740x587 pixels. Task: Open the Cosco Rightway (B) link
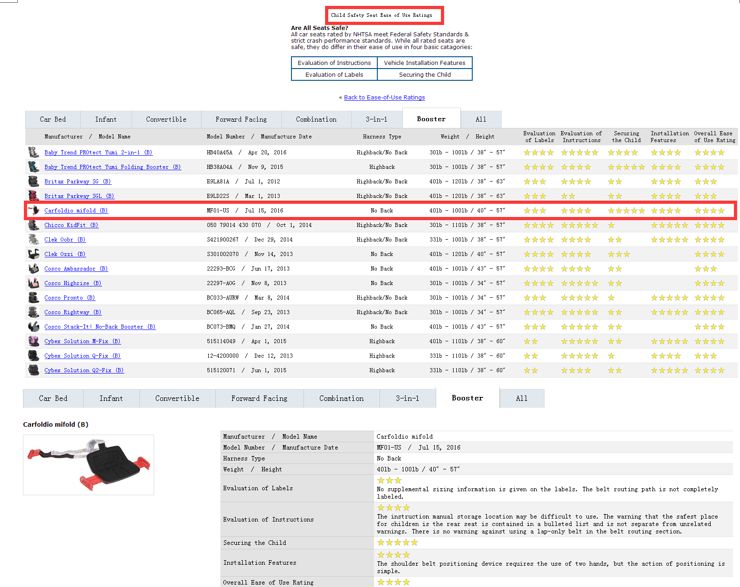[73, 312]
